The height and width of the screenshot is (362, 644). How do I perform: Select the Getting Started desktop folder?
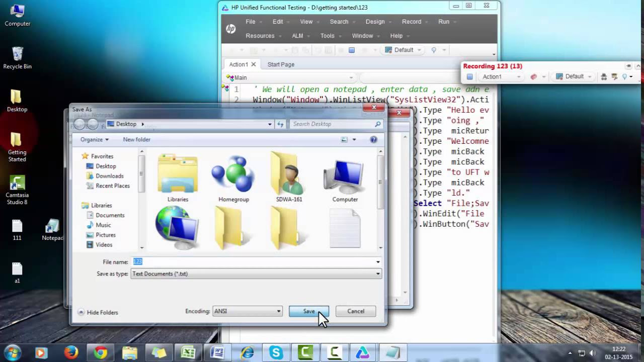[17, 147]
